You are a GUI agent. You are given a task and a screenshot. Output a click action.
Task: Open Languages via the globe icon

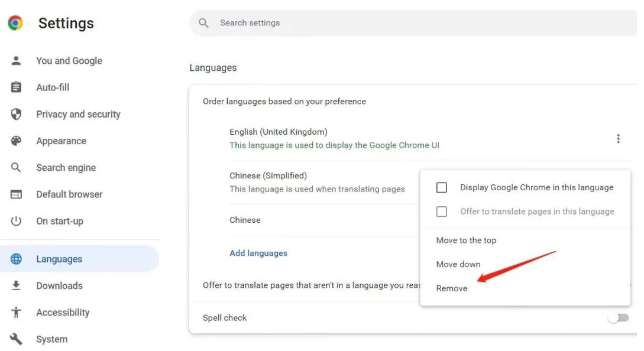(15, 259)
